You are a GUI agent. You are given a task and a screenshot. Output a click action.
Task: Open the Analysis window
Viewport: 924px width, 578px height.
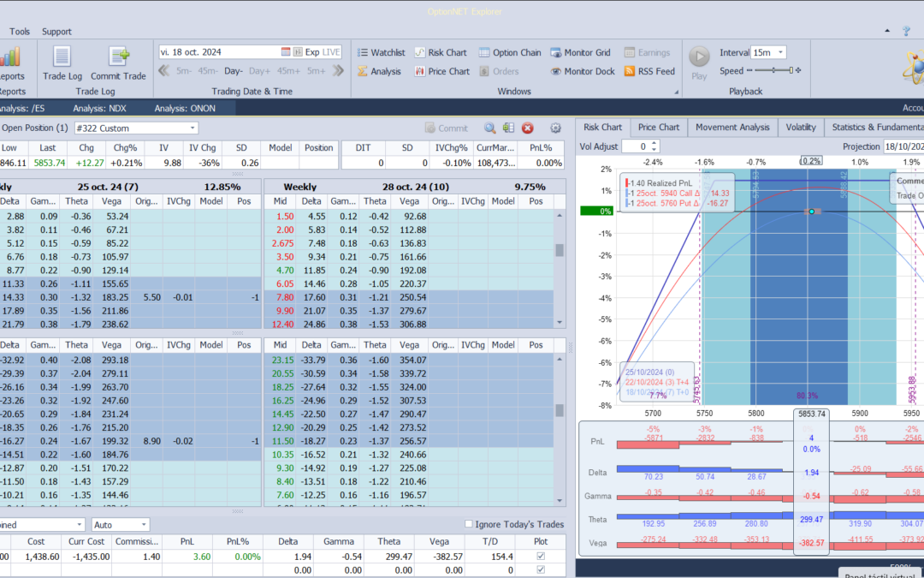click(379, 71)
